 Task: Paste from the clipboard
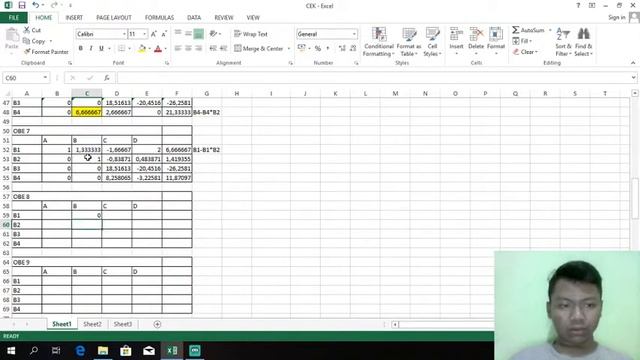(x=12, y=39)
